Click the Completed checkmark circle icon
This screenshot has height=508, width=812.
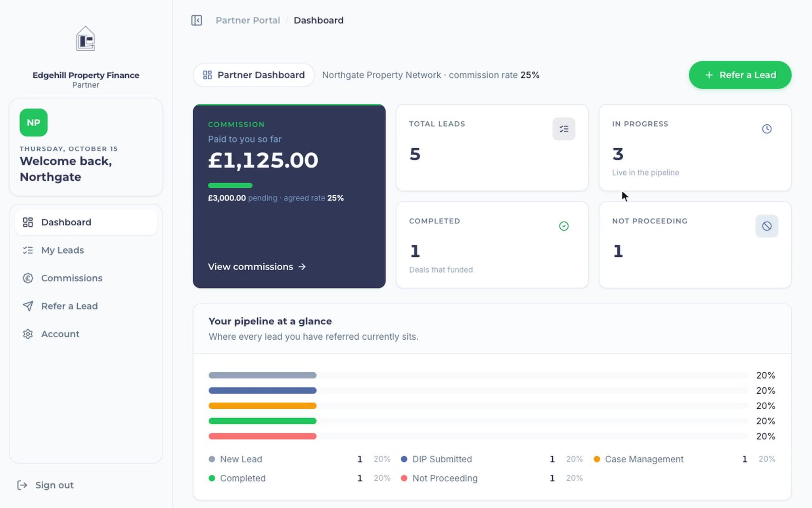[x=564, y=226]
